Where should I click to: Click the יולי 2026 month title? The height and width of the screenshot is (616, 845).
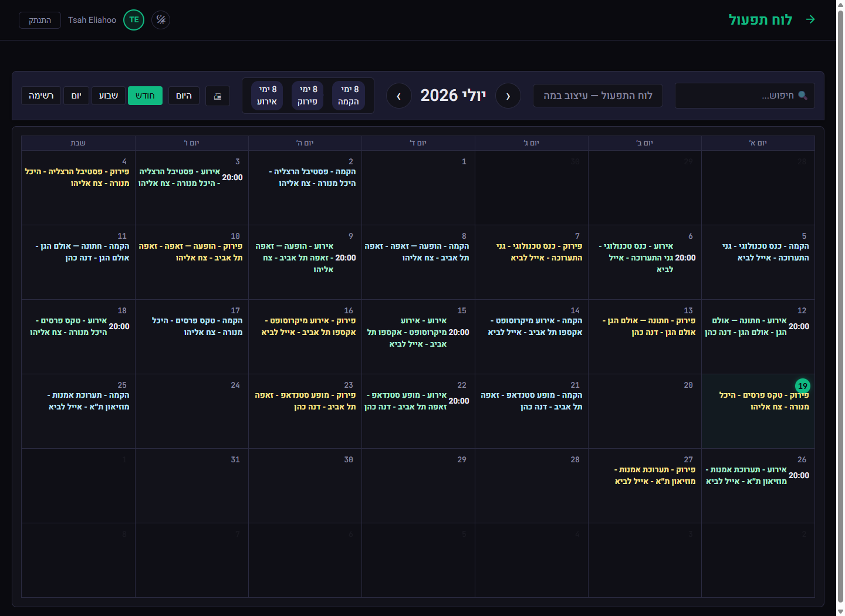click(x=453, y=95)
